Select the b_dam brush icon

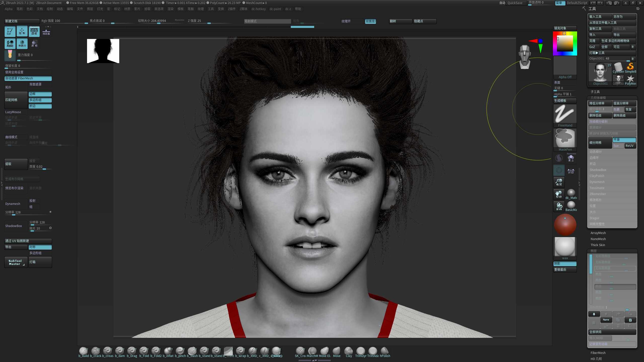(x=120, y=352)
